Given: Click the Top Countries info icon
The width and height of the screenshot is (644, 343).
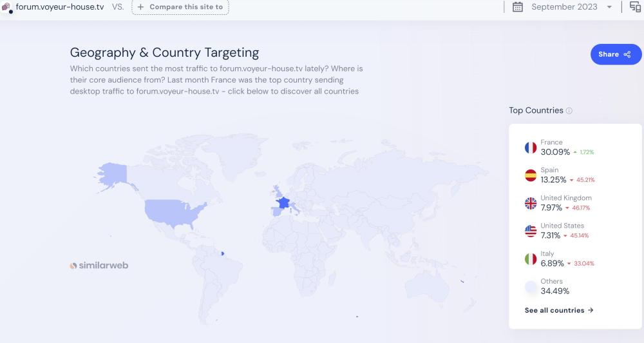Looking at the screenshot, I should click(569, 111).
